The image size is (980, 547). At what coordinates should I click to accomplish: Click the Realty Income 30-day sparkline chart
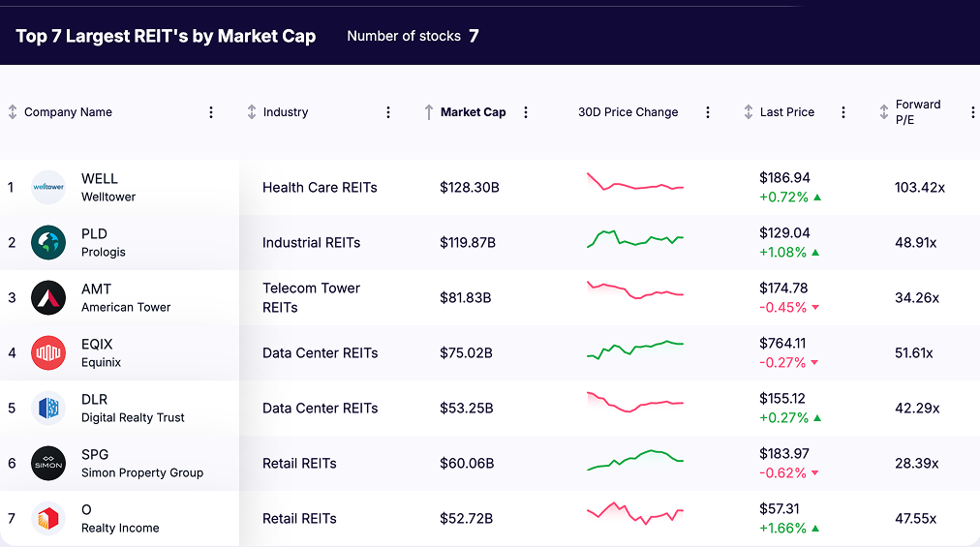click(635, 513)
